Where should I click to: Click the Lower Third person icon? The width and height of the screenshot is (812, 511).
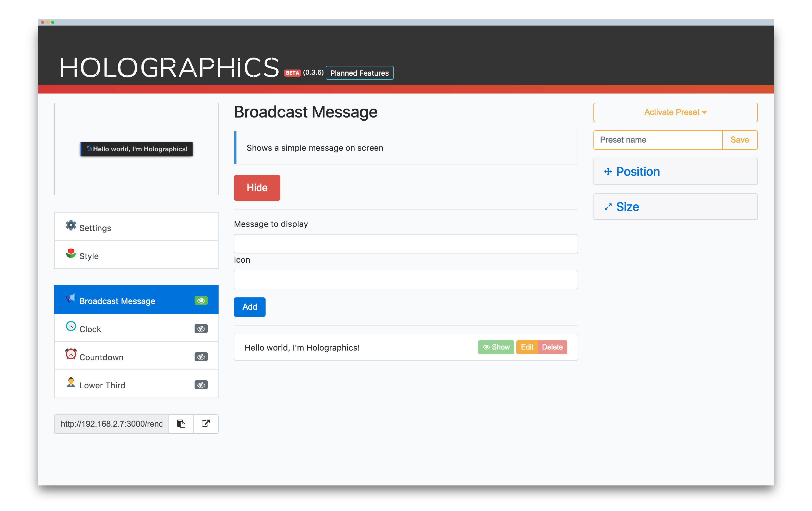coord(71,382)
